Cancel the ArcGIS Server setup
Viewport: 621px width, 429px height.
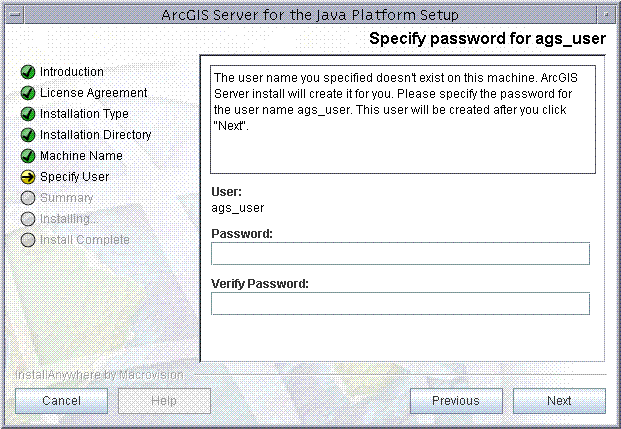(x=61, y=401)
